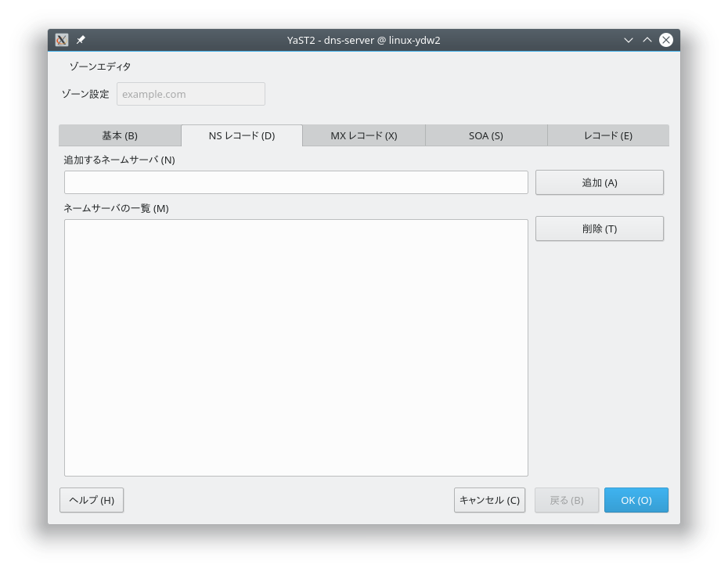Click the window title bar text

click(363, 40)
